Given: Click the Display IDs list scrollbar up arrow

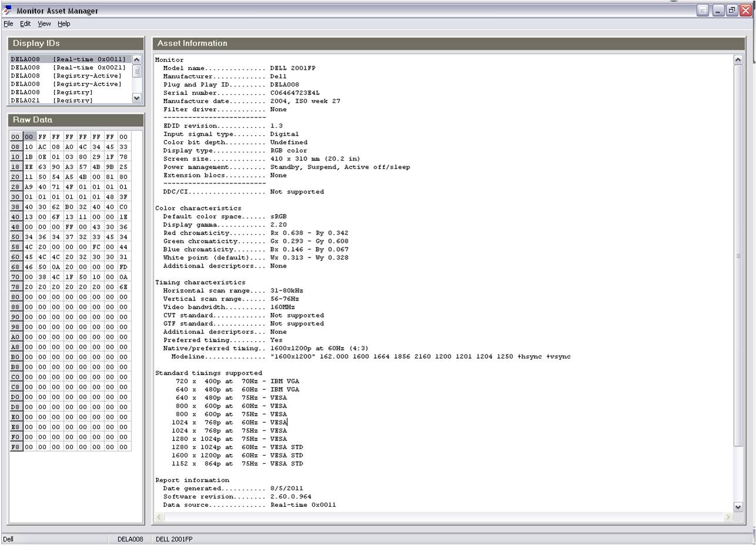Looking at the screenshot, I should [x=136, y=59].
